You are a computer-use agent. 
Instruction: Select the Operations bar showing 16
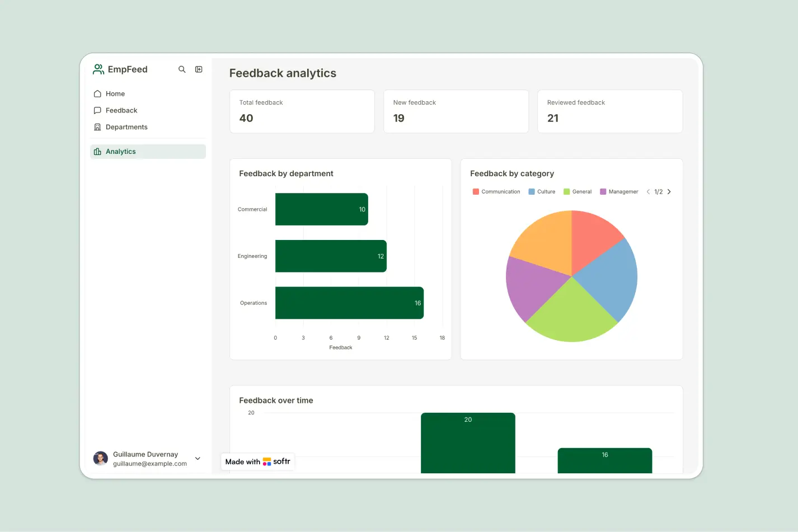pyautogui.click(x=349, y=303)
